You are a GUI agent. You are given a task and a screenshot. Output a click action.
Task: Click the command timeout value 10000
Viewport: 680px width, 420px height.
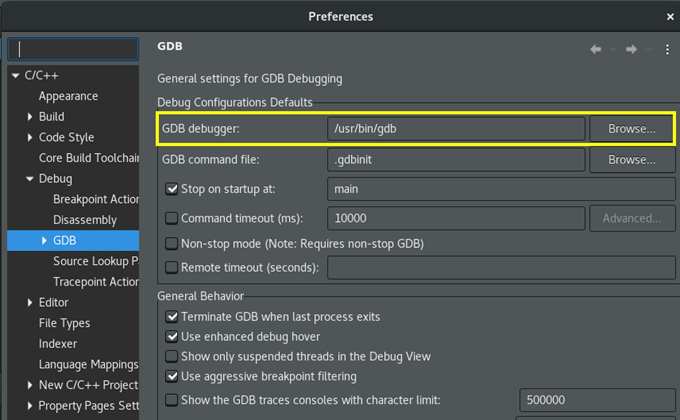point(456,218)
